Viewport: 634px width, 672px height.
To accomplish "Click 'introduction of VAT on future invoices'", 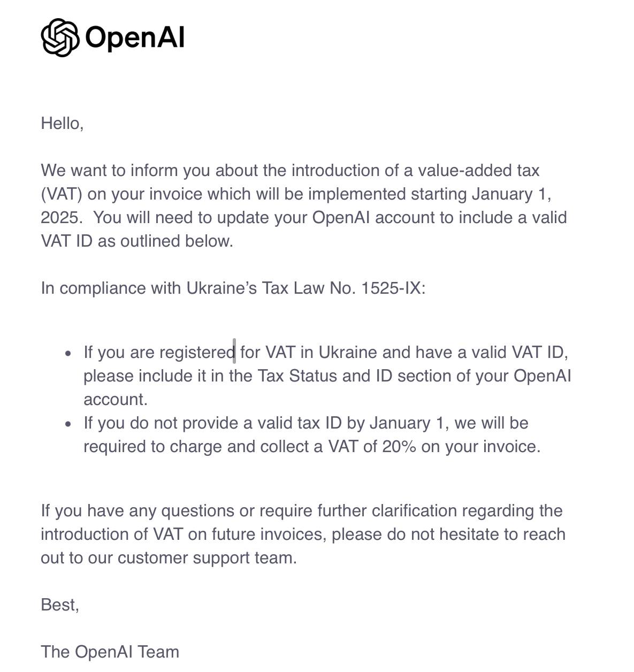I will (182, 534).
